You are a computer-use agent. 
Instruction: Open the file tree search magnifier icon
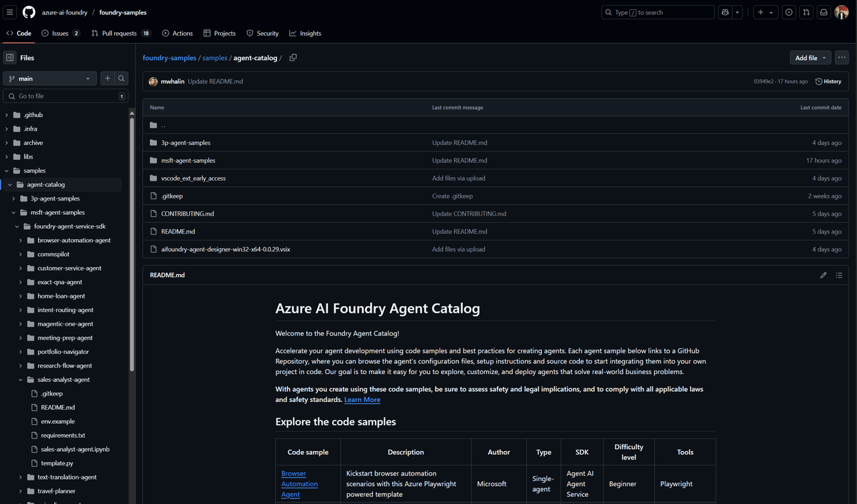coord(121,79)
